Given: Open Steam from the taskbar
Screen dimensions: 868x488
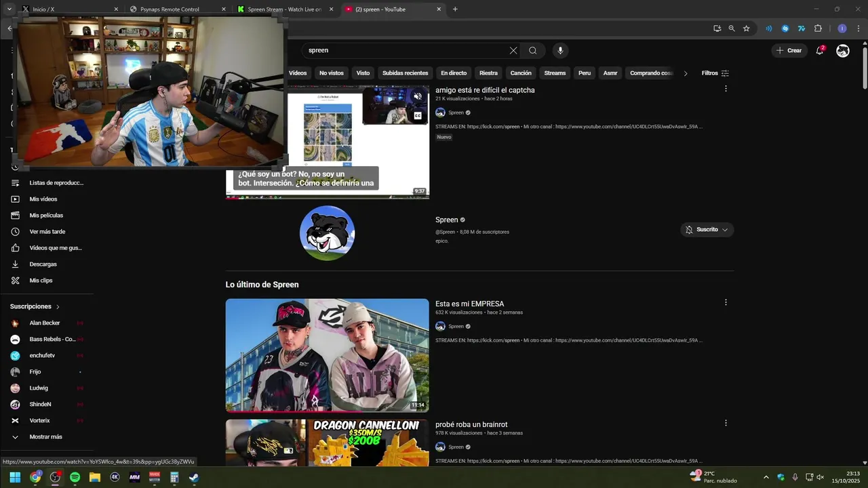Looking at the screenshot, I should tap(194, 477).
